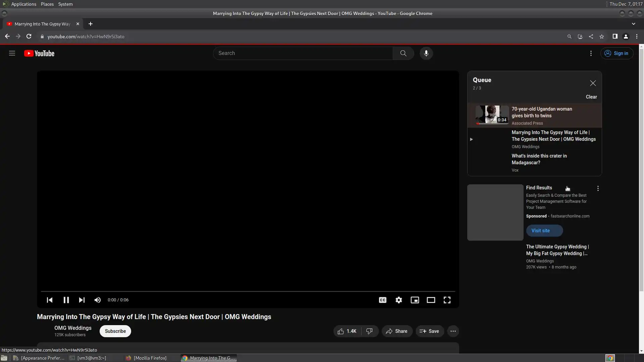Search with voice microphone
Image resolution: width=644 pixels, height=362 pixels.
[426, 53]
